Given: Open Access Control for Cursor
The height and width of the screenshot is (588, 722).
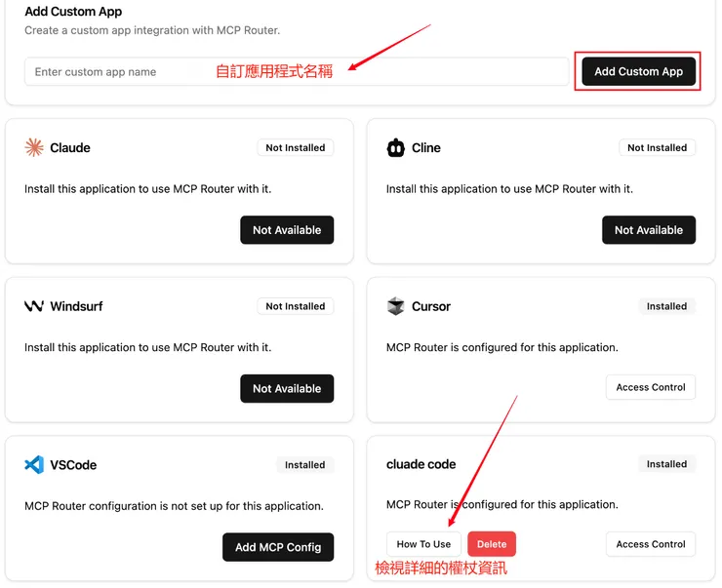Looking at the screenshot, I should click(650, 387).
